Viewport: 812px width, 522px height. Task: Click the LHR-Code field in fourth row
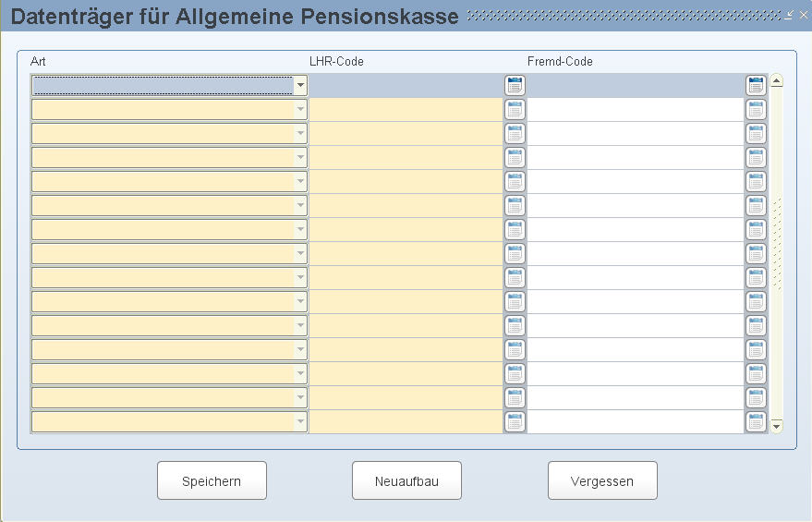[x=406, y=157]
